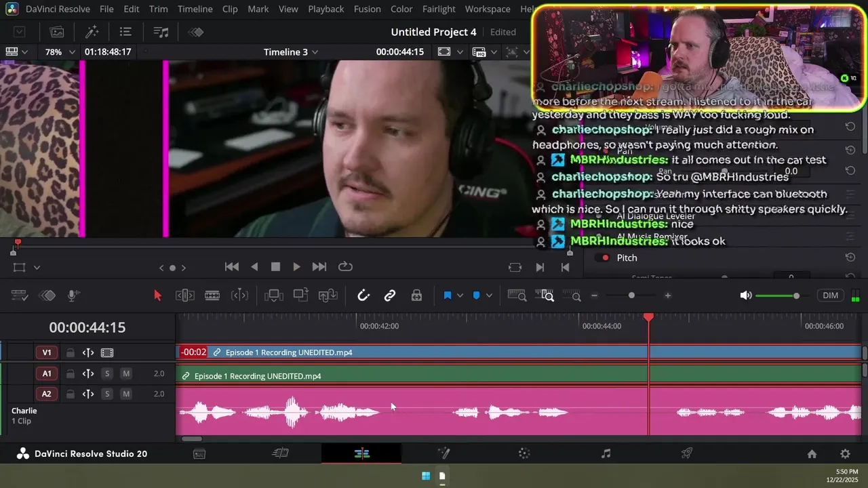Click the A2 track destination button

coord(47,394)
